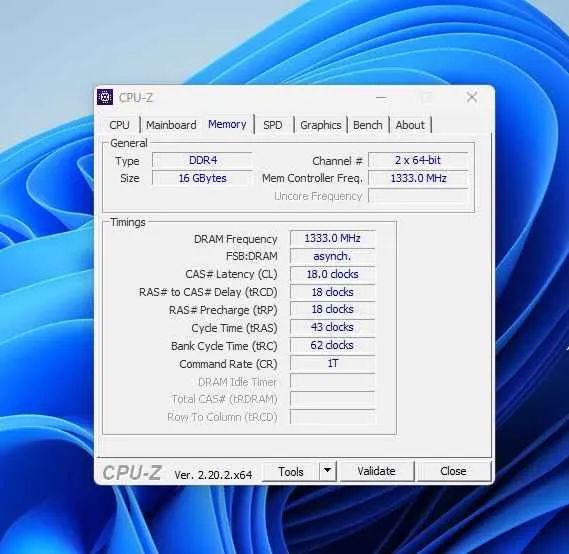Click the memory Type field showing DDR4
The height and width of the screenshot is (554, 569).
tap(202, 160)
